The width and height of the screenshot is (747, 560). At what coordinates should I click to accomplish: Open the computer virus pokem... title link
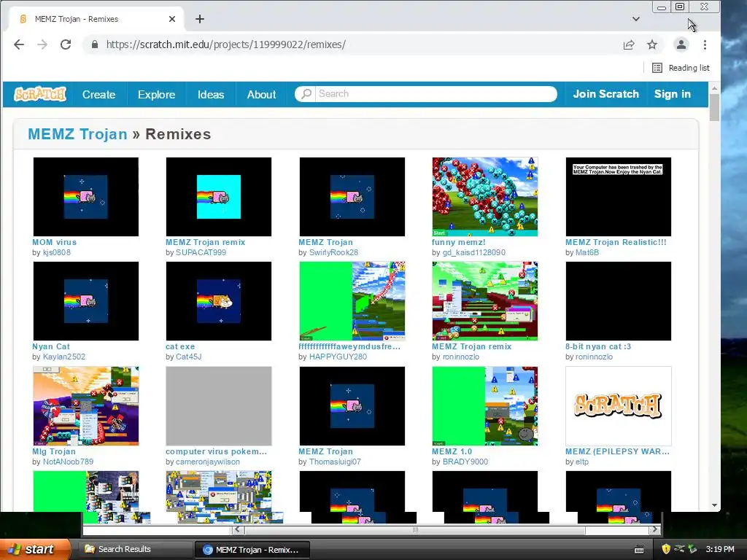pyautogui.click(x=216, y=451)
